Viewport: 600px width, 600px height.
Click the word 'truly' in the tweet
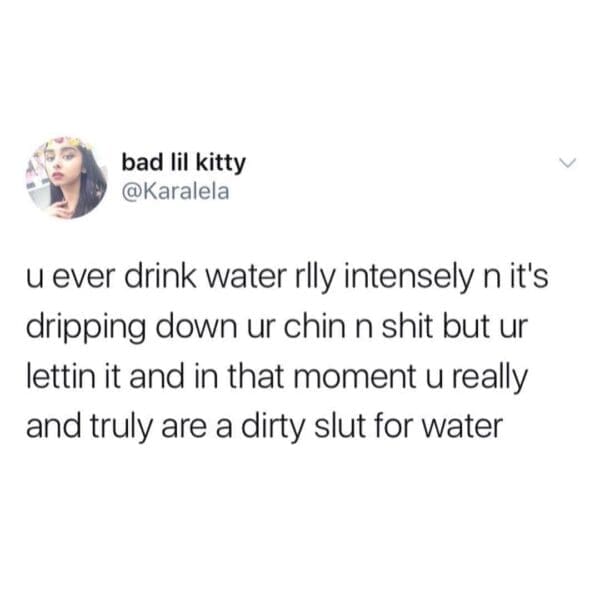click(122, 428)
